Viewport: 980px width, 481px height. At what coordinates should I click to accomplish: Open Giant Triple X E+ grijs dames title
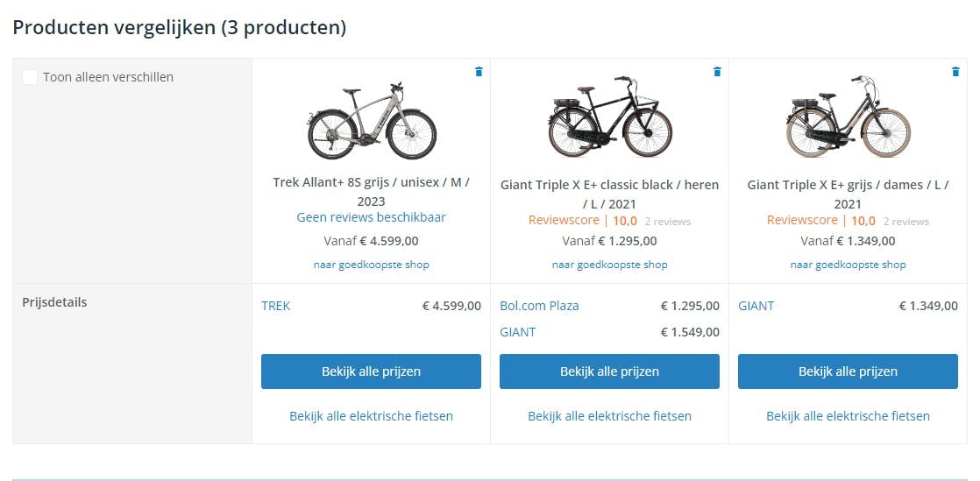(849, 194)
